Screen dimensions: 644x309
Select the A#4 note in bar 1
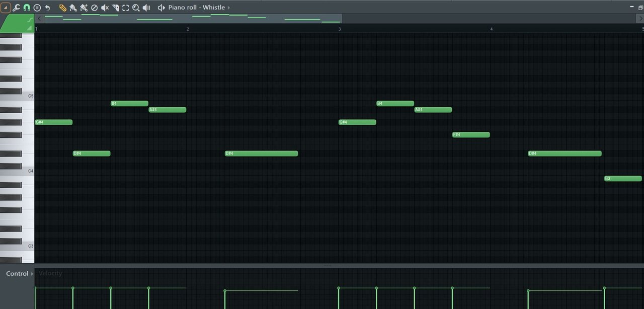pos(168,110)
